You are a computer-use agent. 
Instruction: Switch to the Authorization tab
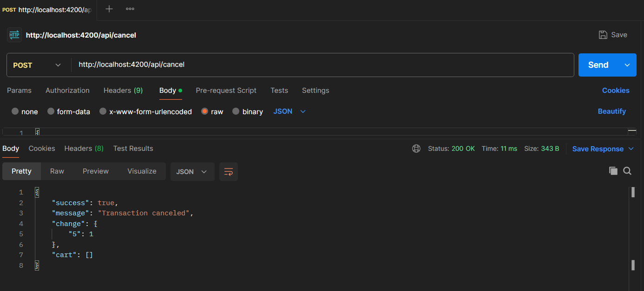[x=67, y=91]
